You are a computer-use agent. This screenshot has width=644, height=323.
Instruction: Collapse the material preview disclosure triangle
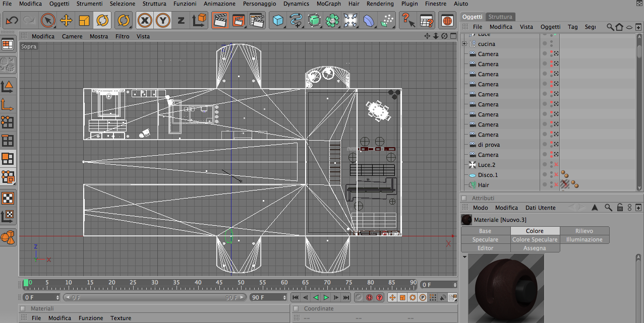tap(464, 257)
